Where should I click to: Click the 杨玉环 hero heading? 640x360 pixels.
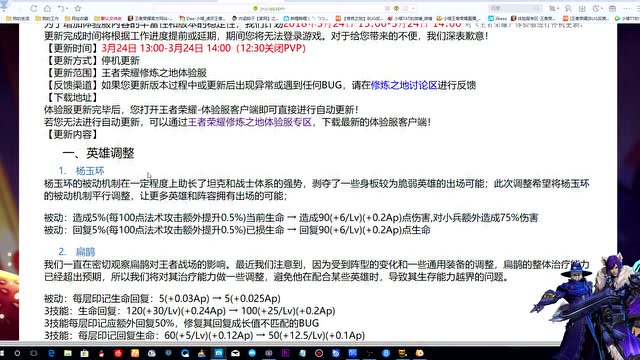(90, 171)
